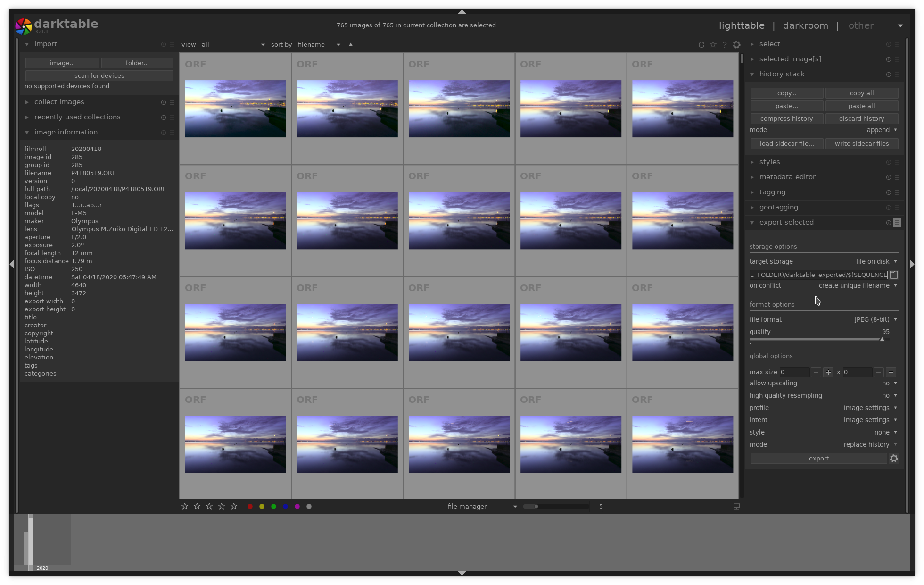Click the export button
This screenshot has width=924, height=585.
[x=818, y=459]
